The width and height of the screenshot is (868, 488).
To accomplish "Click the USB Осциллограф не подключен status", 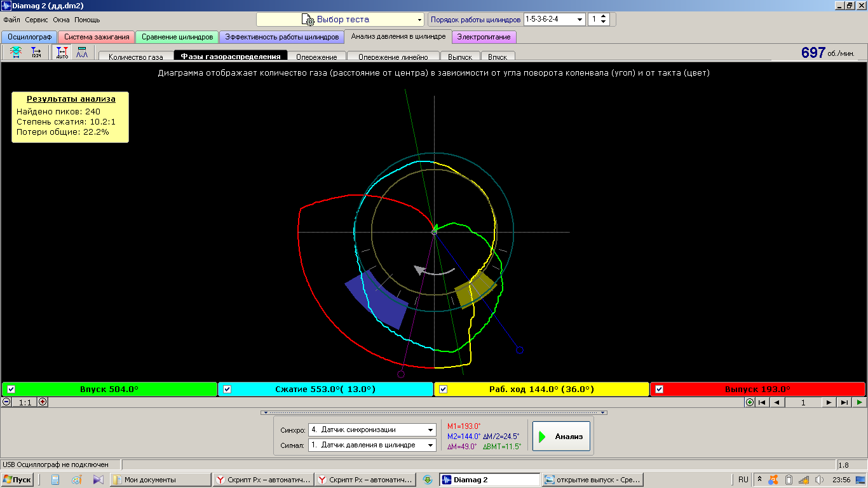I will click(x=55, y=465).
